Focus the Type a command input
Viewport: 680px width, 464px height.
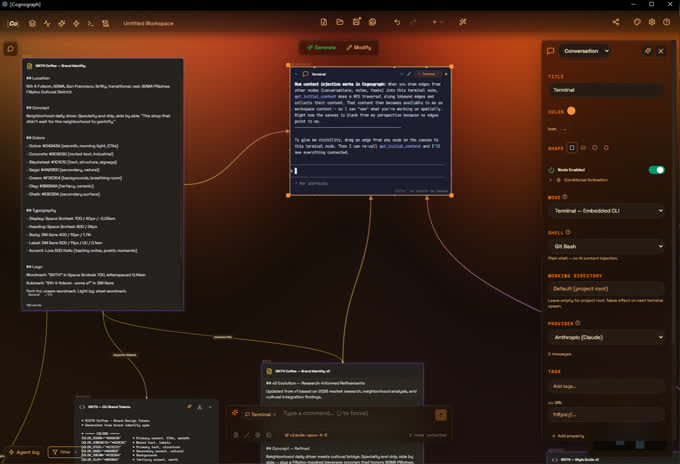pos(356,413)
